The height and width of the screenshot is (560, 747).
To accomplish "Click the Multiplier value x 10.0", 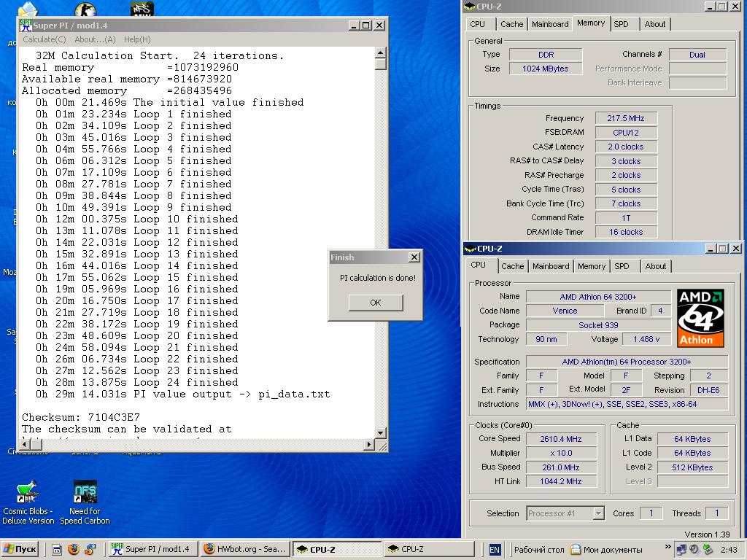I will click(561, 453).
